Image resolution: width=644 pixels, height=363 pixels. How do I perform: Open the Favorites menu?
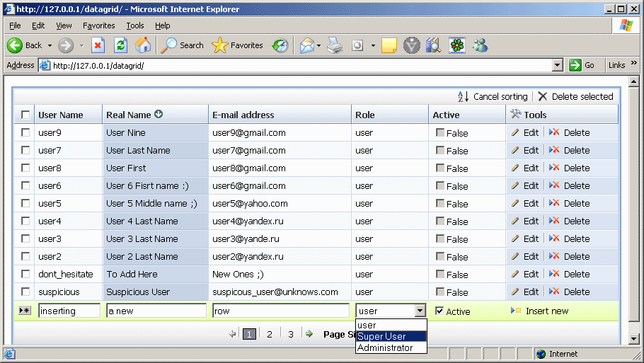[x=98, y=25]
